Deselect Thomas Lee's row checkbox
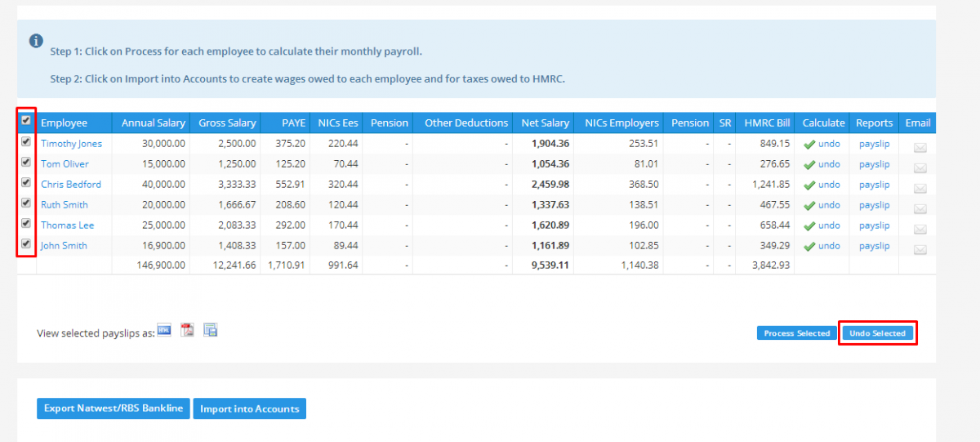 26,224
